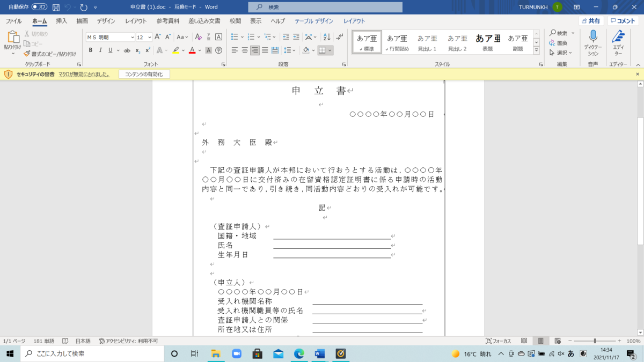644x362 pixels.
Task: Justify the paragraph text
Action: pos(265,50)
